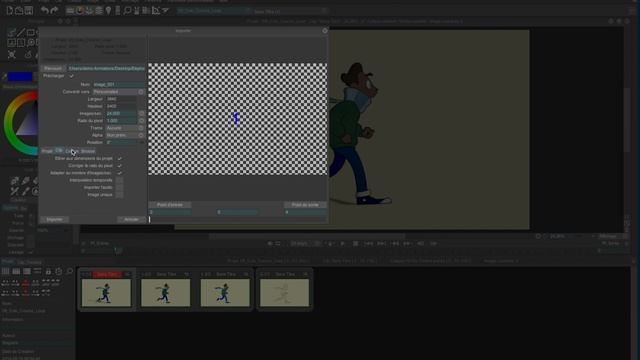Click the Point de sortie button
The height and width of the screenshot is (360, 640).
pos(305,205)
